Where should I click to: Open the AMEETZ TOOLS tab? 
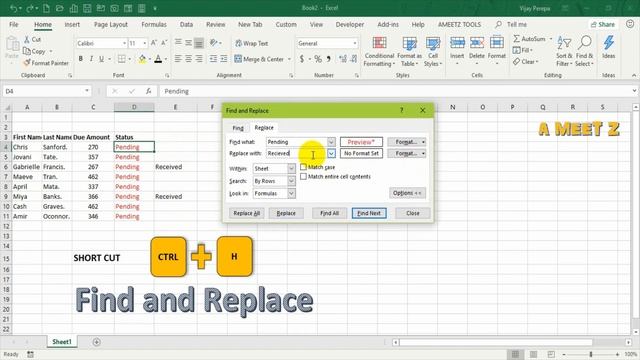tap(460, 24)
